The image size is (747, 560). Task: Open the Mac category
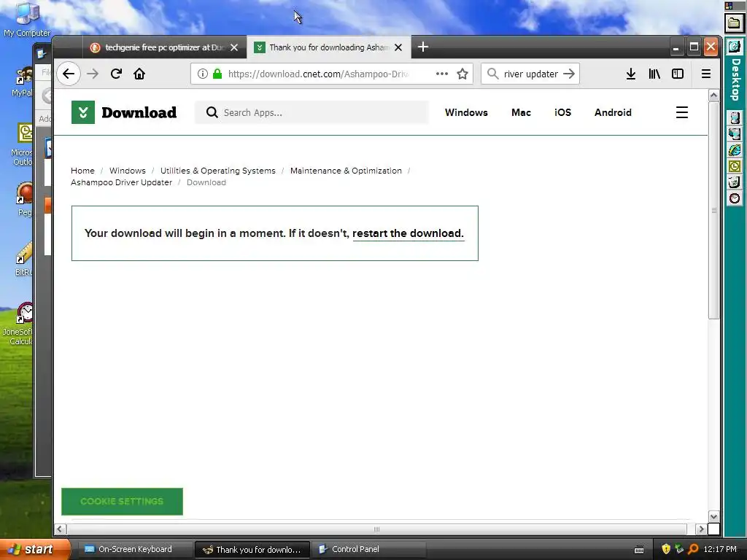tap(521, 112)
